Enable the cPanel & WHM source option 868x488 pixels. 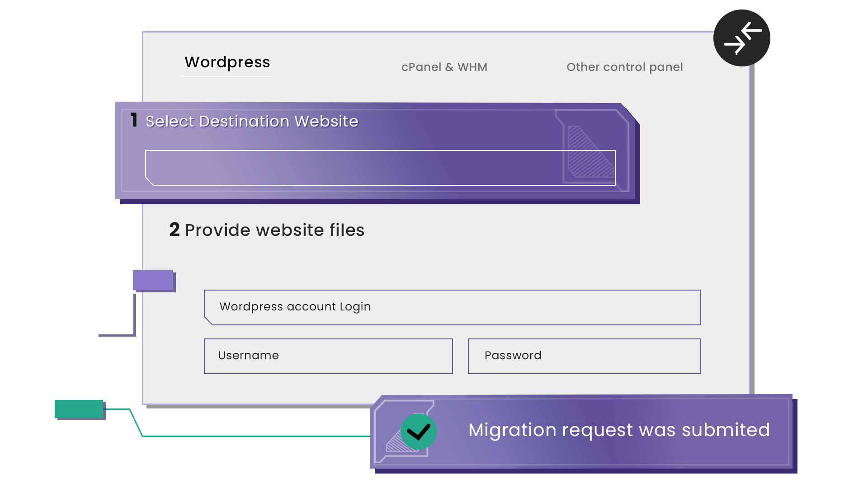coord(444,67)
